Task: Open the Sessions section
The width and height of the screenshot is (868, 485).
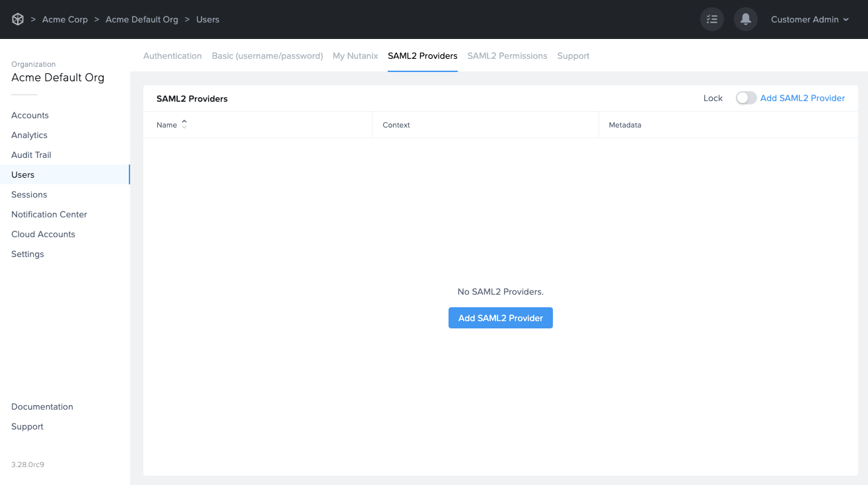Action: [28, 194]
